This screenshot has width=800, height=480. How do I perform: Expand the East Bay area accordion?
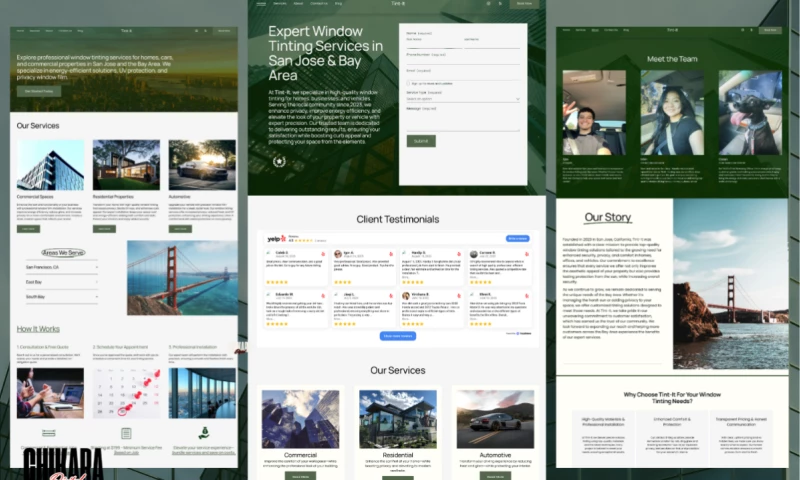tap(62, 282)
